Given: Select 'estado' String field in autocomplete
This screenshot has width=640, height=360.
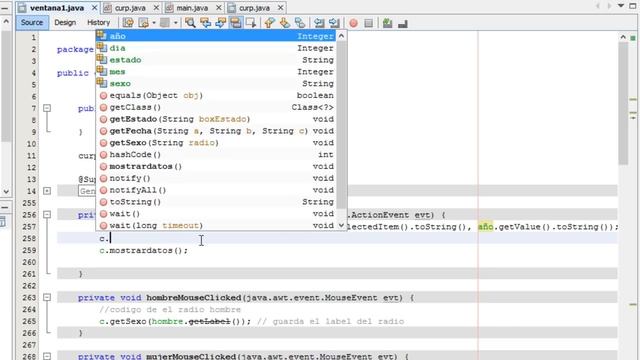Looking at the screenshot, I should tap(216, 60).
